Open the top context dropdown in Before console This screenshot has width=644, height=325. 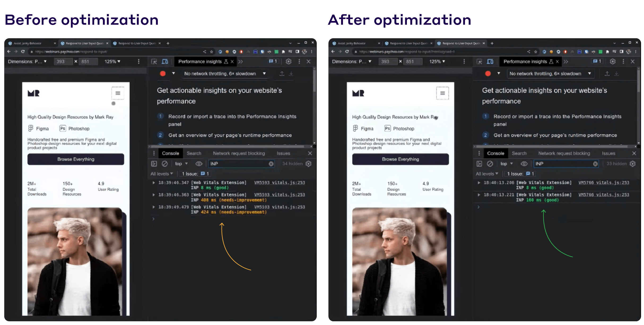click(x=181, y=164)
